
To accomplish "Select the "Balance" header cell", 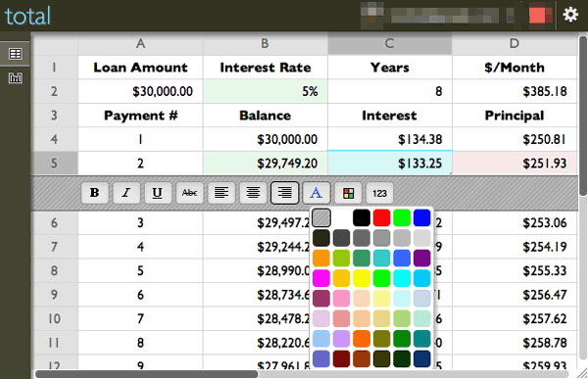I will click(x=266, y=116).
